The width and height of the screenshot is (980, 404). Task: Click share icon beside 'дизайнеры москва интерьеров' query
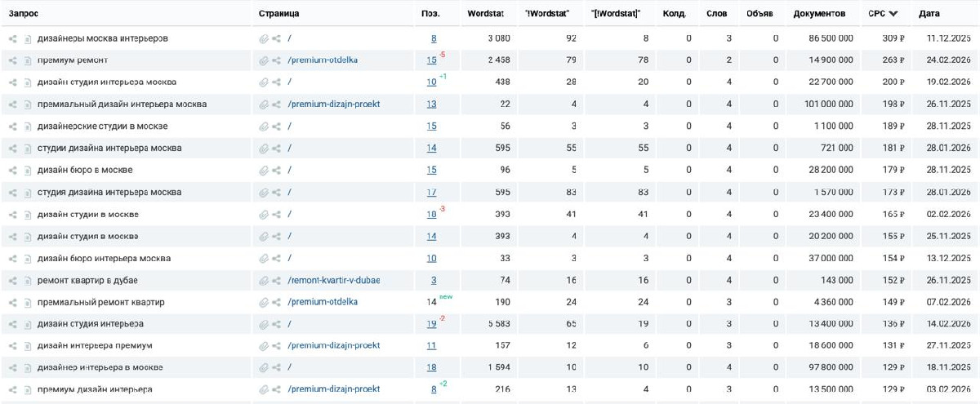coord(12,38)
